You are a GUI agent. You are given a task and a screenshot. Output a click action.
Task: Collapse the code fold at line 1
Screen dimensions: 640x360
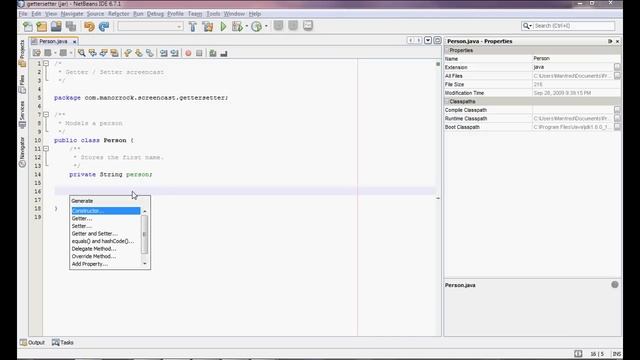coord(46,64)
